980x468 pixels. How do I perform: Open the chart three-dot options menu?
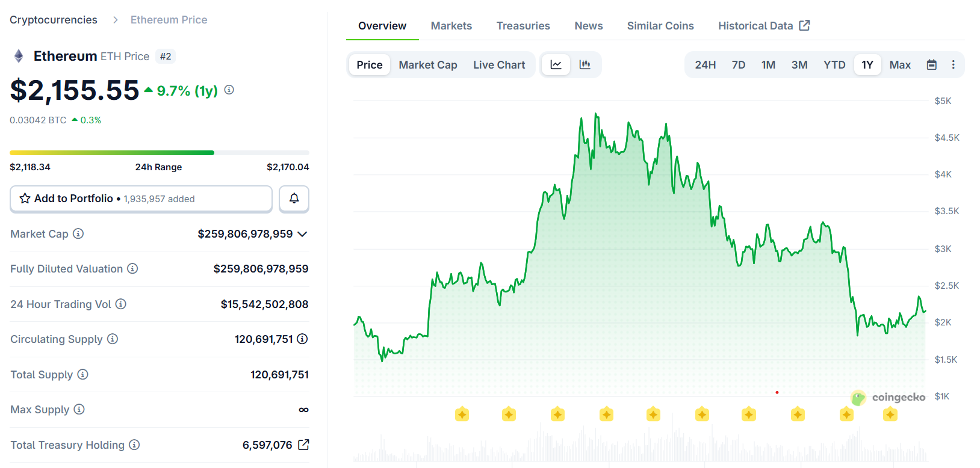(953, 65)
